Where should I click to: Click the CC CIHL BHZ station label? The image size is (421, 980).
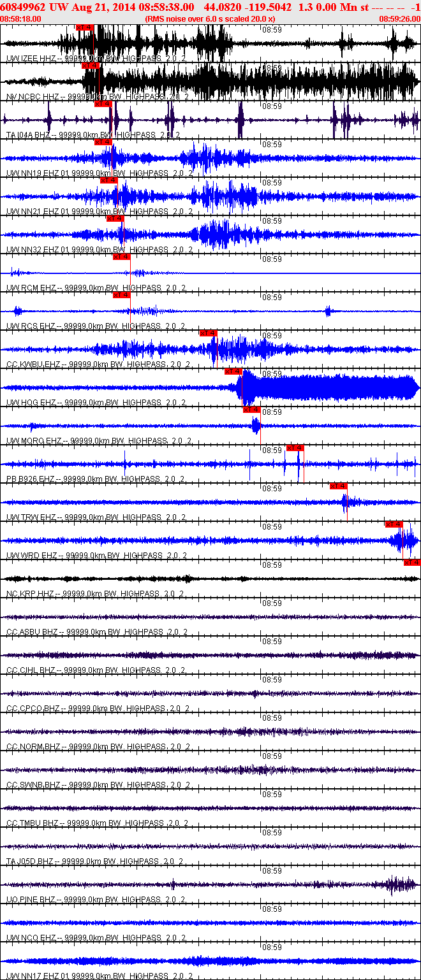96,670
